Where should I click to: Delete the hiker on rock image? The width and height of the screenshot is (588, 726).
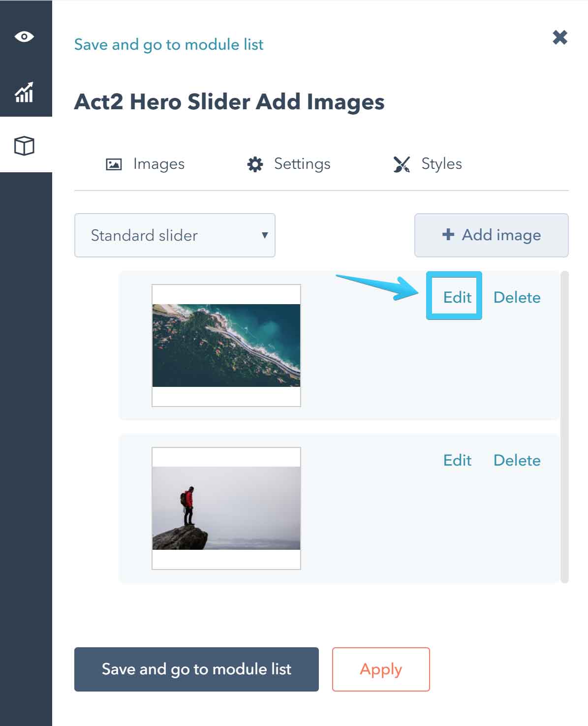[x=517, y=460]
